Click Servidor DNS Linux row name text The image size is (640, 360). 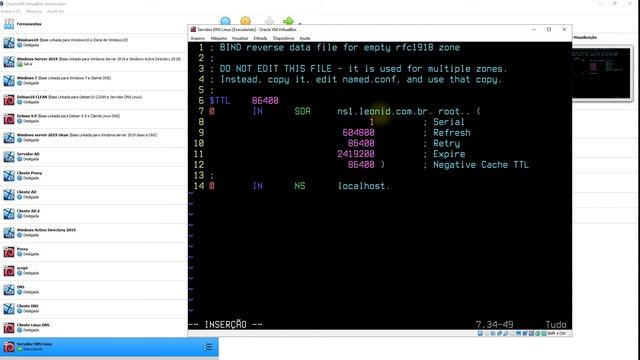34,344
